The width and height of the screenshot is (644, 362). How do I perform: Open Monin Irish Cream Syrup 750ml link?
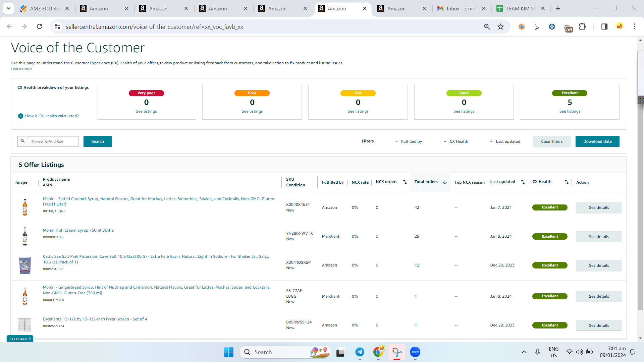point(78,230)
